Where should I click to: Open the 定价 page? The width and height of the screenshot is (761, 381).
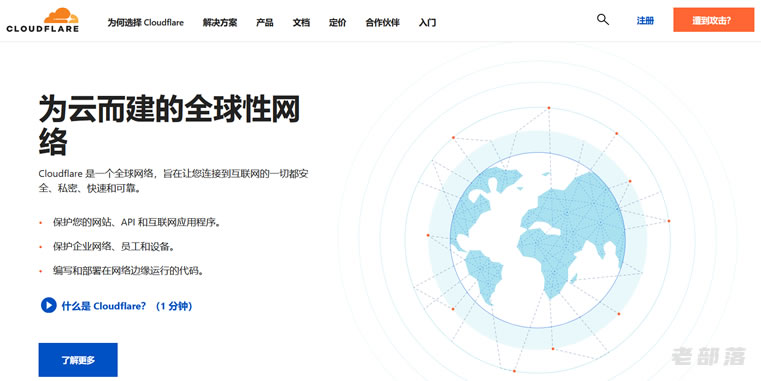tap(337, 22)
